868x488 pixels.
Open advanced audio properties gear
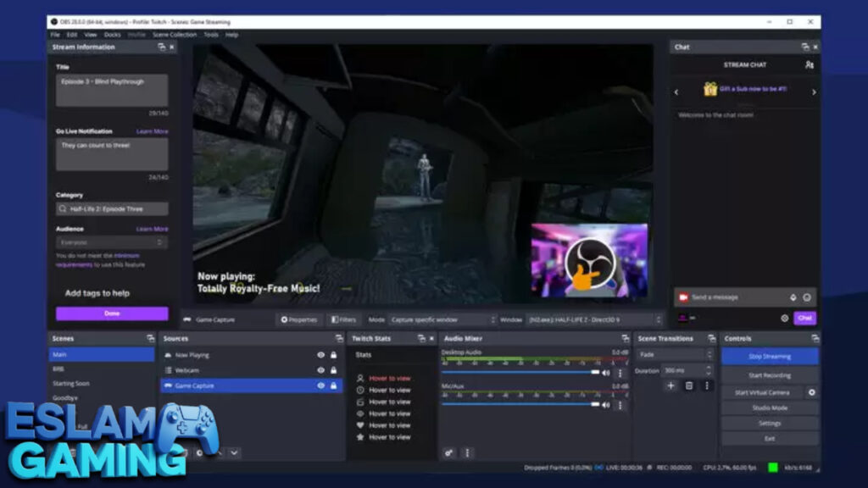449,453
